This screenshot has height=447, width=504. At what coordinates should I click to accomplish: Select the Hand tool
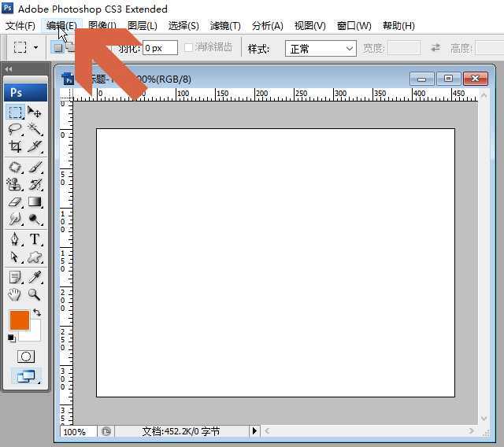coord(16,294)
